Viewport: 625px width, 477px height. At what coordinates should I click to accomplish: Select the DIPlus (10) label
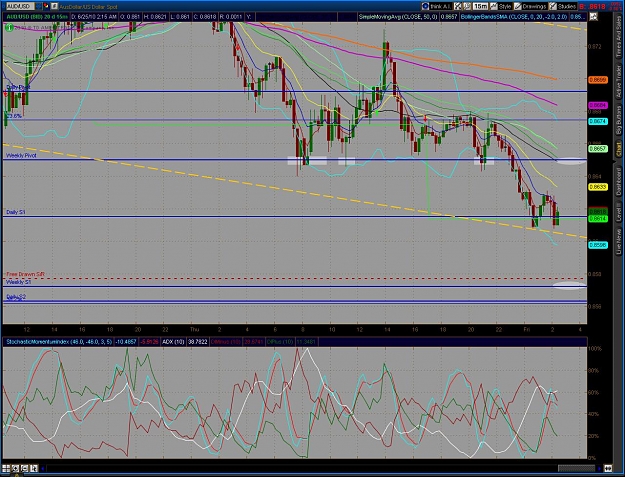tap(280, 342)
